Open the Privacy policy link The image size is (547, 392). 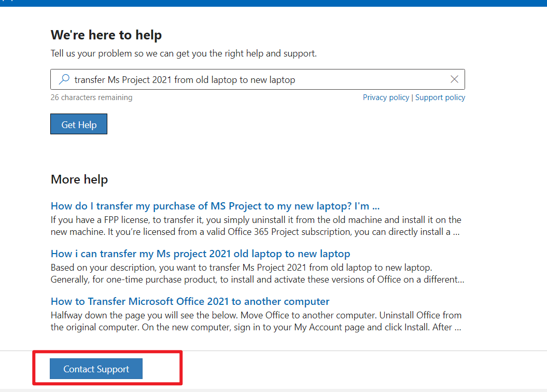coord(386,97)
